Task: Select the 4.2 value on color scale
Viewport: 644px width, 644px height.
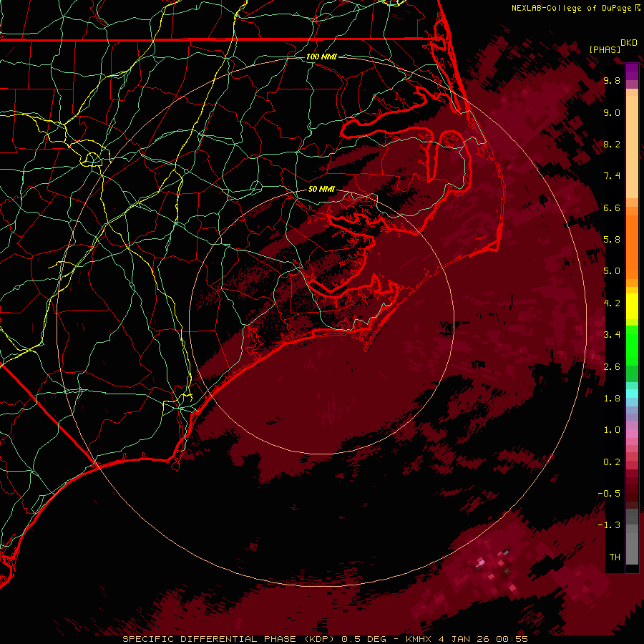Action: point(612,303)
